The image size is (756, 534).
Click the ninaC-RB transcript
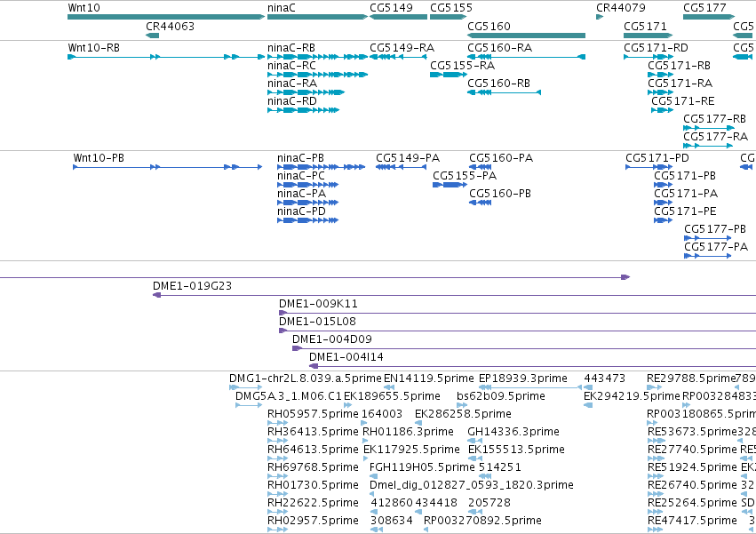click(x=318, y=57)
